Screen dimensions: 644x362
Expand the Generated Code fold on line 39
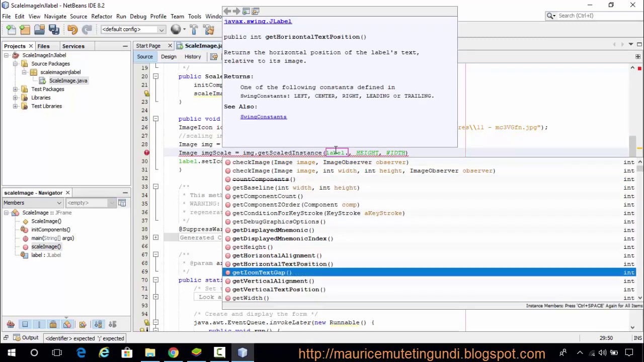point(156,238)
